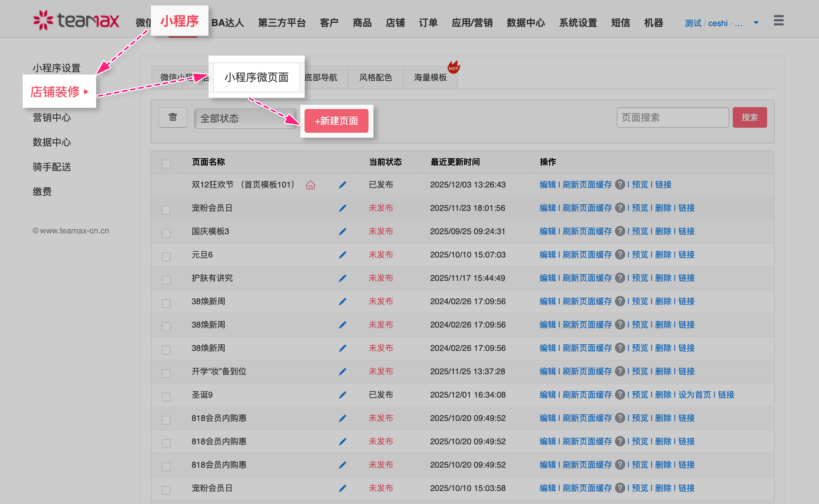Screen dimensions: 819x504
Task: Click the HOT flame icon on 海量模板 tab
Action: (x=454, y=67)
